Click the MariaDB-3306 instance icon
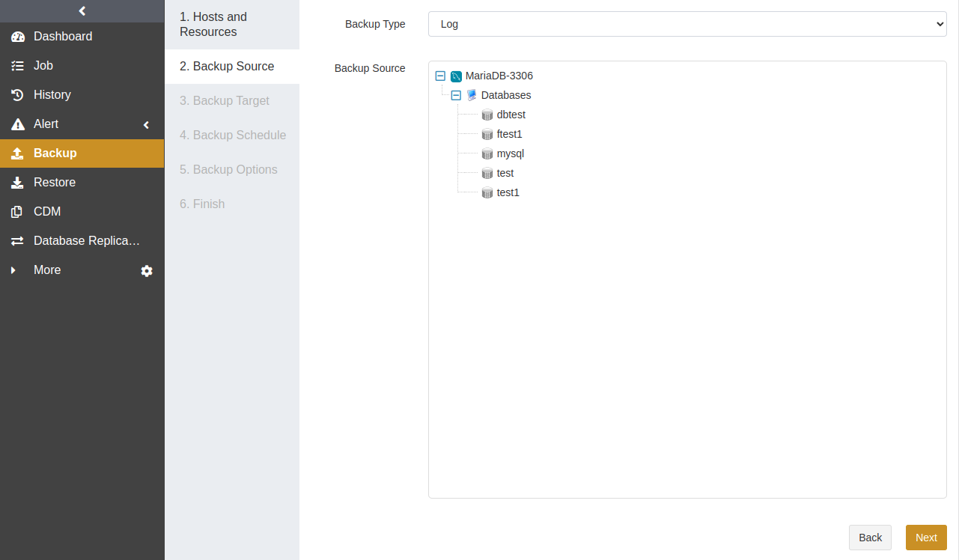Viewport: 959px width, 560px height. pos(456,76)
